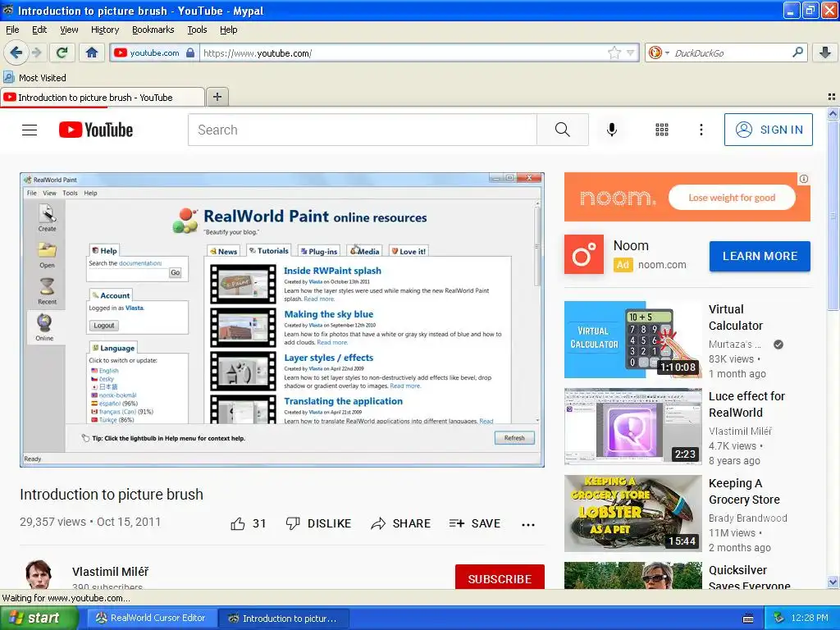Open the Edit menu

(39, 30)
